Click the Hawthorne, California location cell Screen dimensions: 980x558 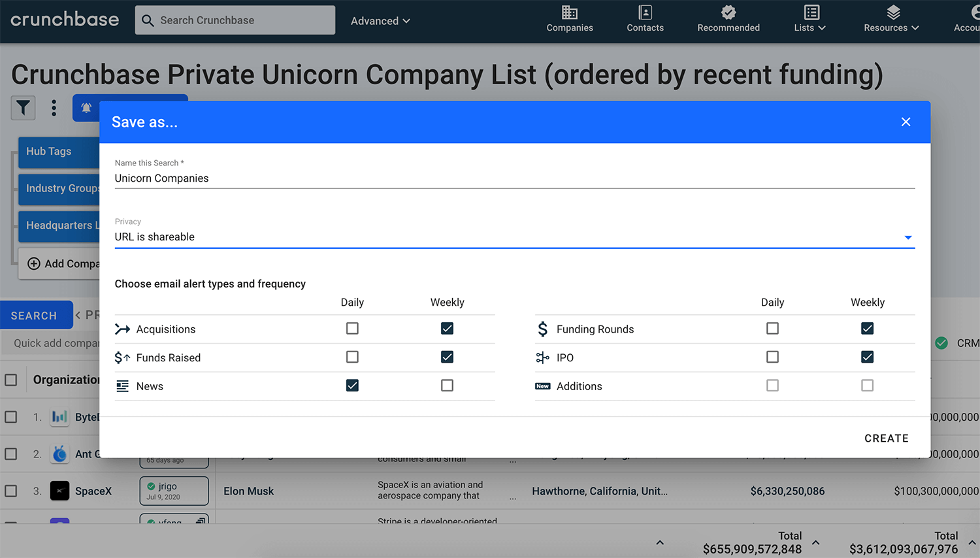pos(600,491)
